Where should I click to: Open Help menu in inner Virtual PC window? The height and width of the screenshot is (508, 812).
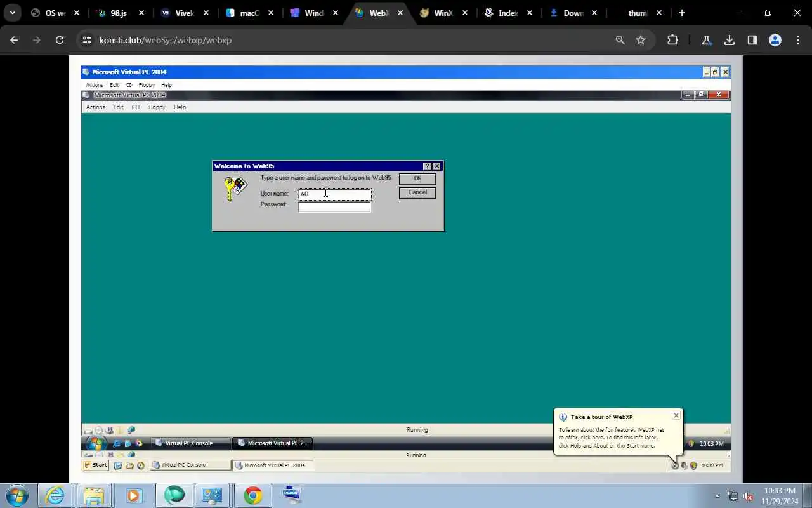[x=180, y=107]
